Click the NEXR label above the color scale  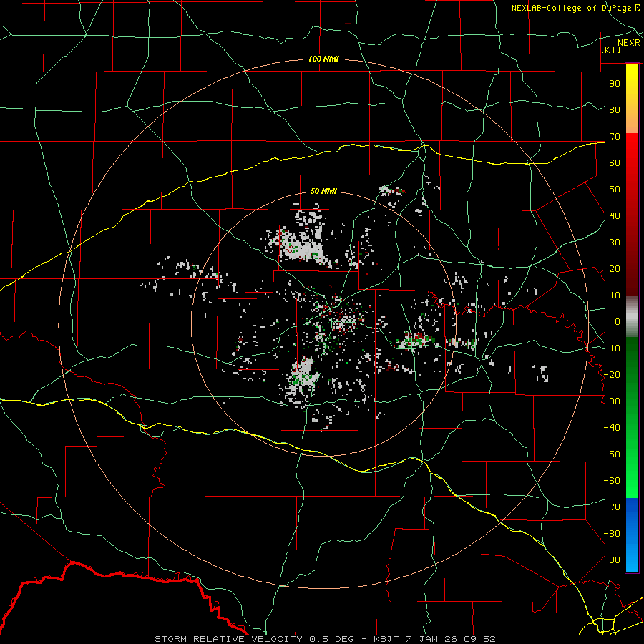click(628, 43)
